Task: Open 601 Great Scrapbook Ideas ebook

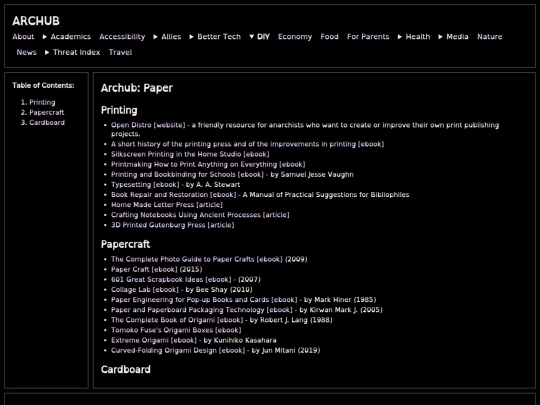Action: (x=171, y=280)
